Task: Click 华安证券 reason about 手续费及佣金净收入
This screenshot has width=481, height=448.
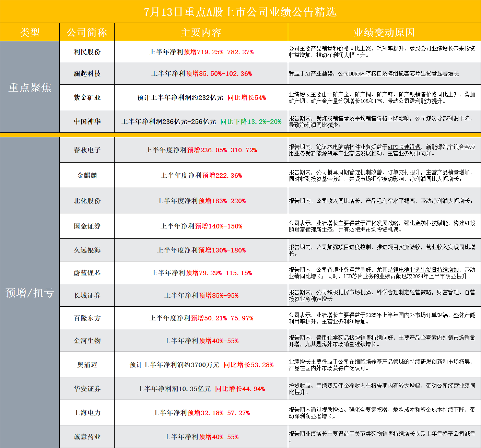Action: tap(384, 389)
